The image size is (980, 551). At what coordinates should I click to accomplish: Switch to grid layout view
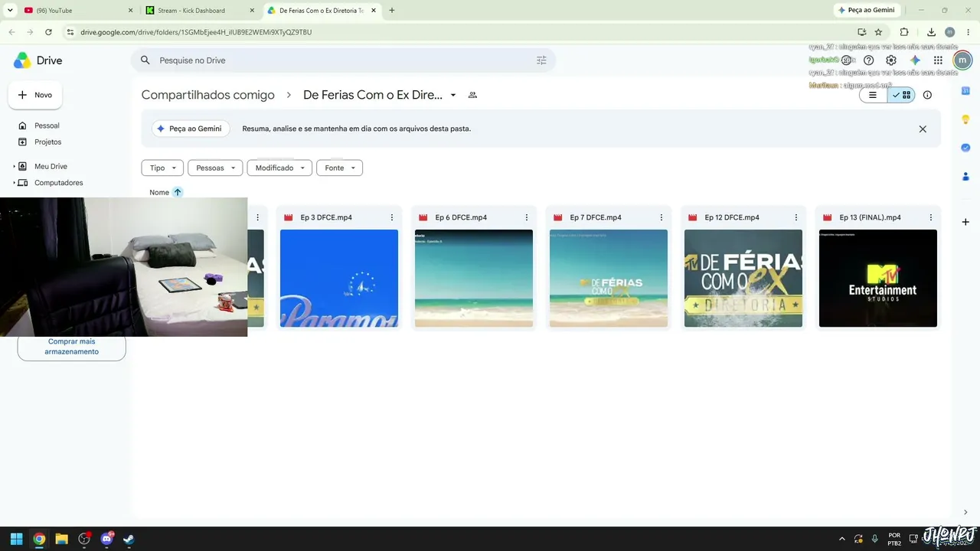point(902,96)
